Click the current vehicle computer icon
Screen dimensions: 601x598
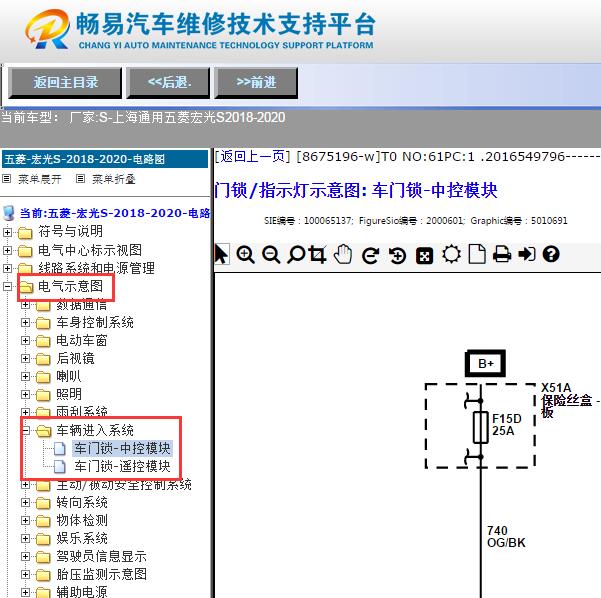coord(8,213)
